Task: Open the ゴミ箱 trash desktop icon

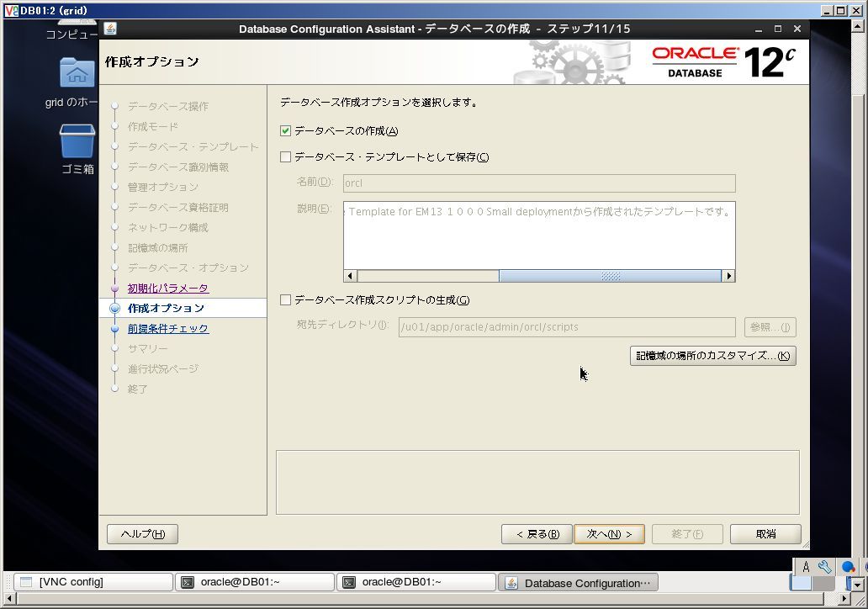Action: [77, 140]
